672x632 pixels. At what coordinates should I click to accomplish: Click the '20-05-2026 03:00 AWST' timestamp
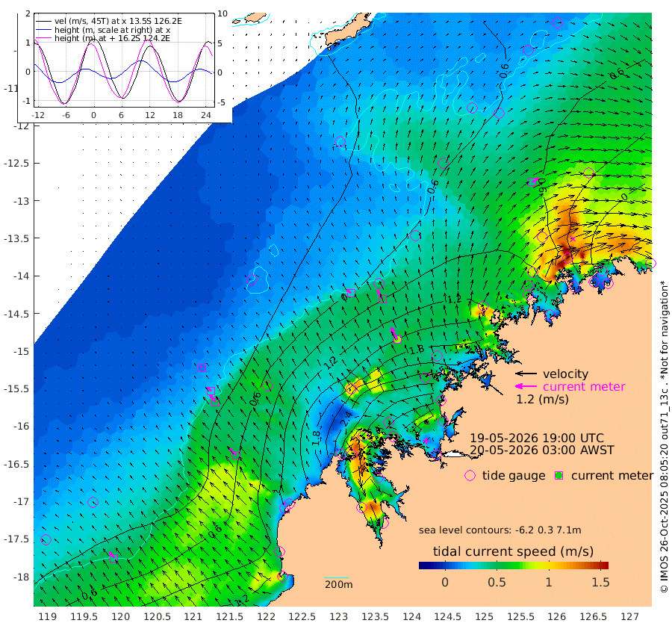coord(542,450)
